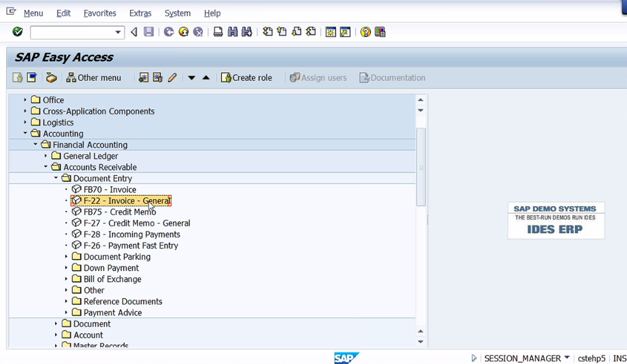627x364 pixels.
Task: Expand the Document Parking folder
Action: point(66,256)
